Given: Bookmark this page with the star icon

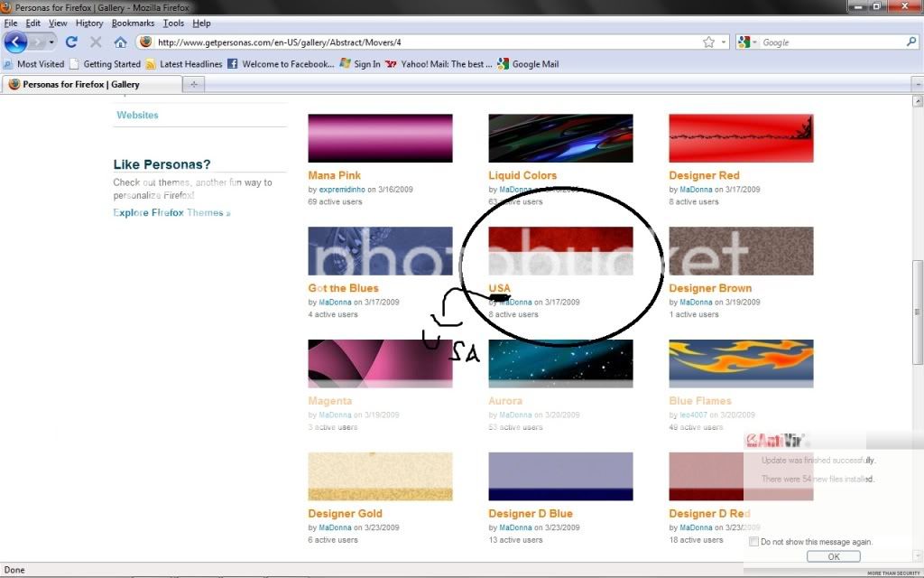Looking at the screenshot, I should tap(708, 42).
